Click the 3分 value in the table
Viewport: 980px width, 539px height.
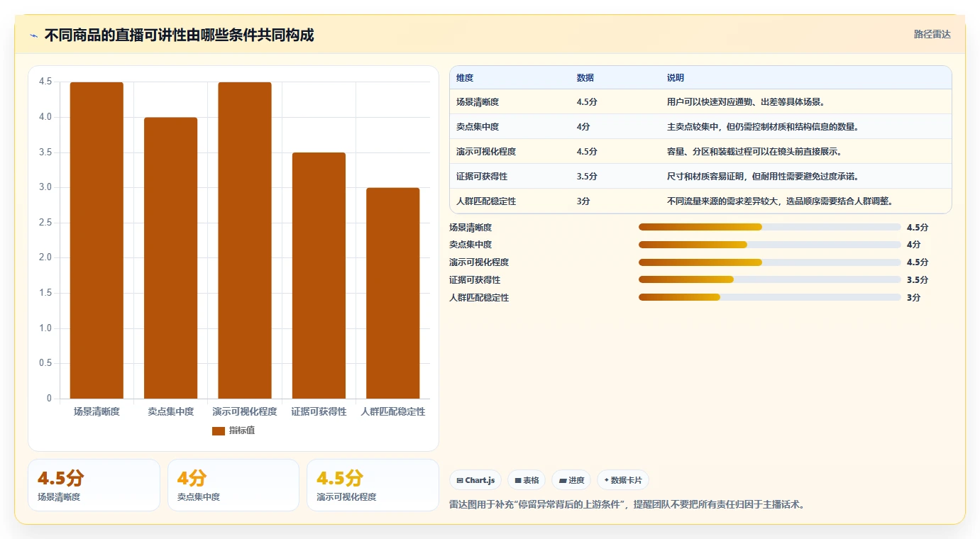tap(583, 201)
